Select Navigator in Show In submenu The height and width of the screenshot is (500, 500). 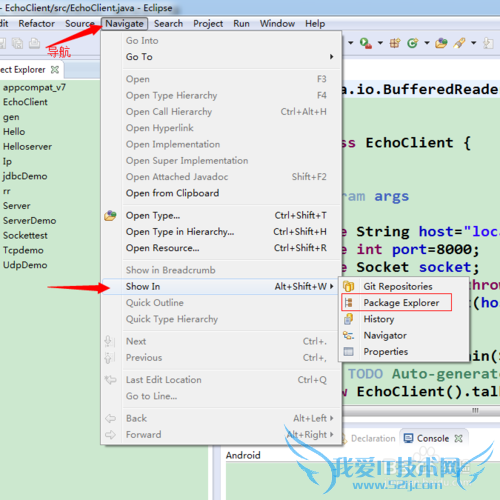click(404, 335)
